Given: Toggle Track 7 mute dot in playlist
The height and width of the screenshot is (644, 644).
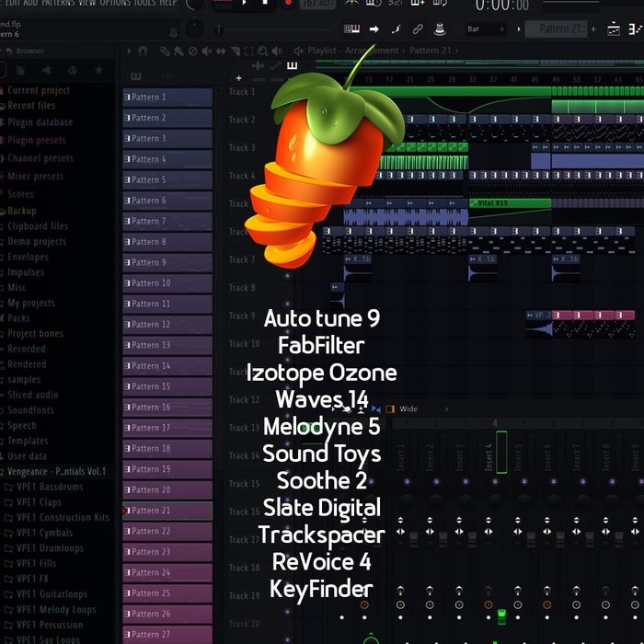Looking at the screenshot, I should point(287,276).
